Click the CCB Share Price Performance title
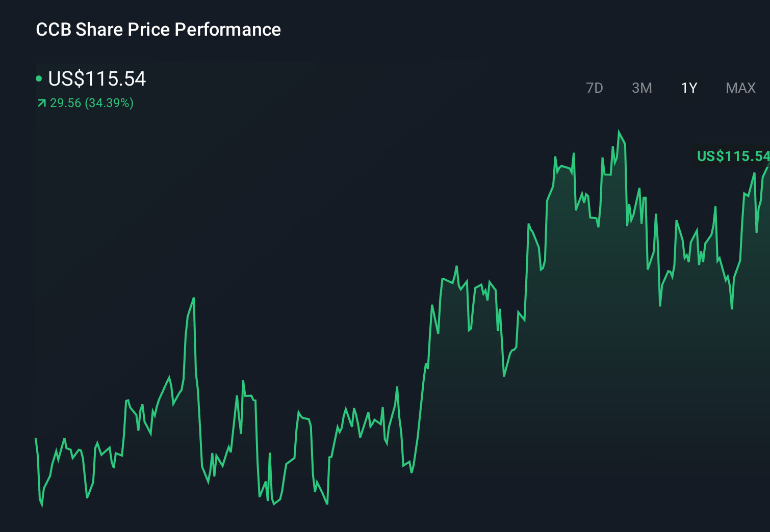The height and width of the screenshot is (532, 770). pos(158,30)
